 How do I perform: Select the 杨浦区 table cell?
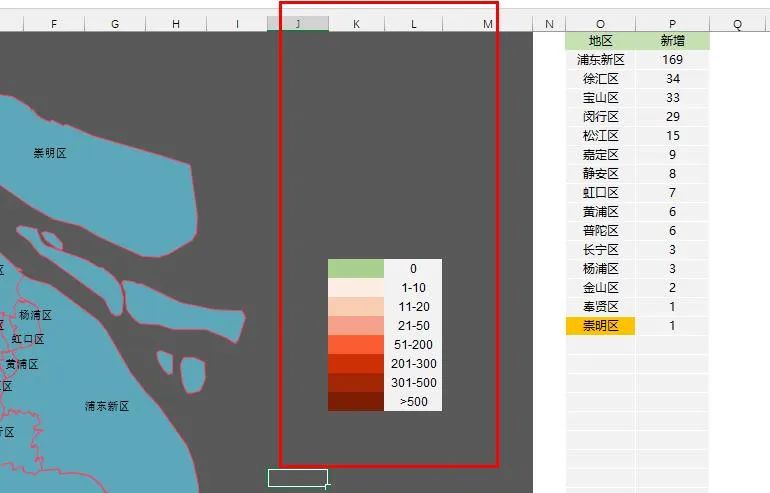[x=600, y=269]
